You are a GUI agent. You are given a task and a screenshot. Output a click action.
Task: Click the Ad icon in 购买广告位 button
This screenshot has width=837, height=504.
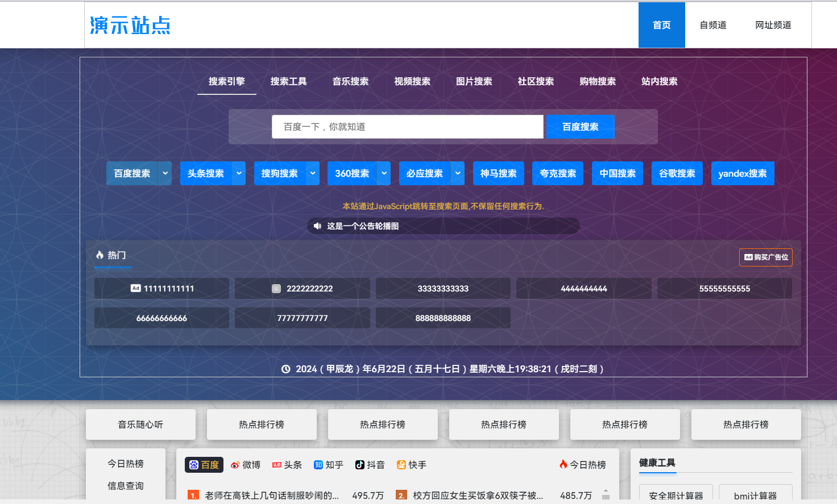point(748,257)
